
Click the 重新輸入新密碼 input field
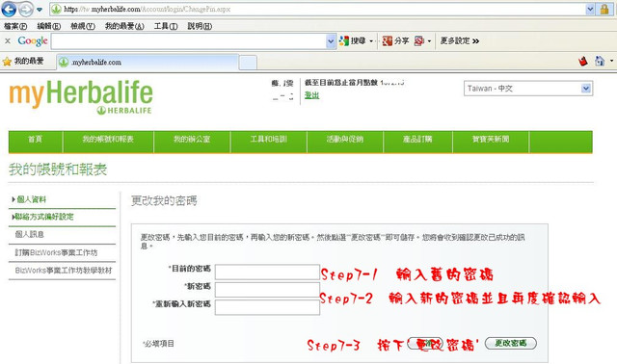[x=267, y=307]
